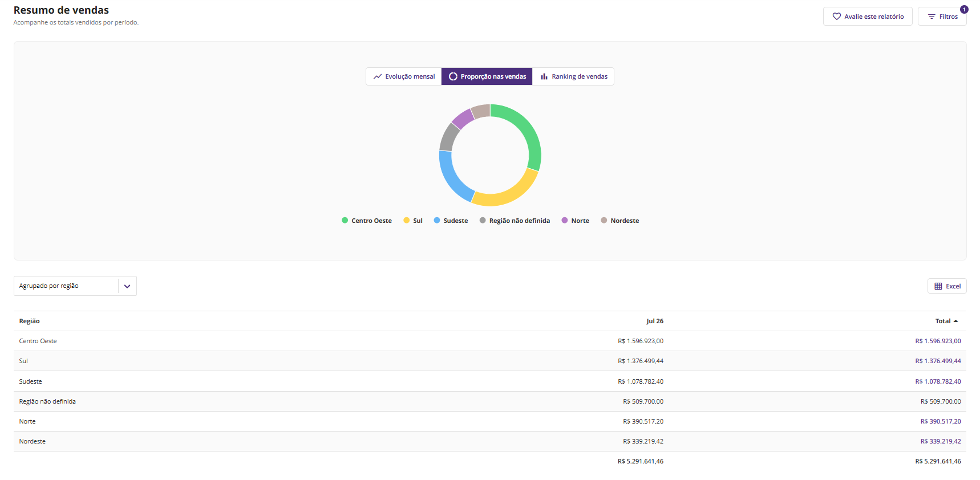
Task: Click the donut icon on Proporção nas vendas
Action: (453, 76)
